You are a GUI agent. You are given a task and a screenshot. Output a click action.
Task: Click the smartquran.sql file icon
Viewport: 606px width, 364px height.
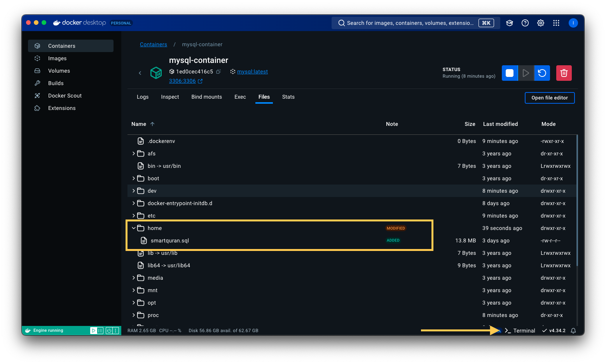click(x=144, y=240)
